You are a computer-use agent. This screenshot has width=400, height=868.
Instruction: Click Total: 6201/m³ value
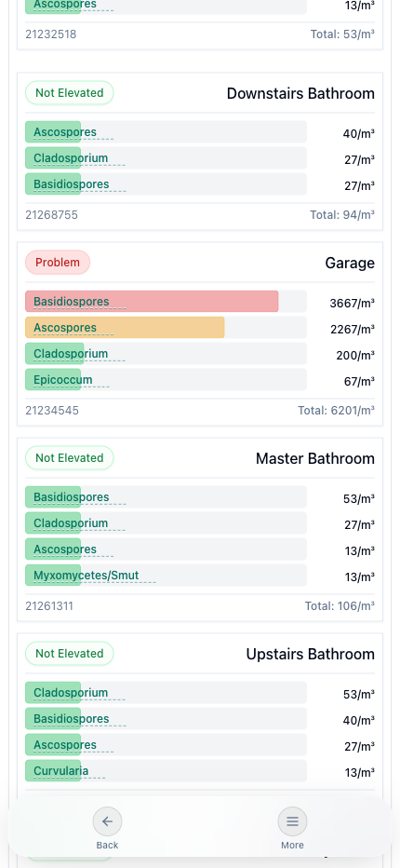click(x=336, y=410)
